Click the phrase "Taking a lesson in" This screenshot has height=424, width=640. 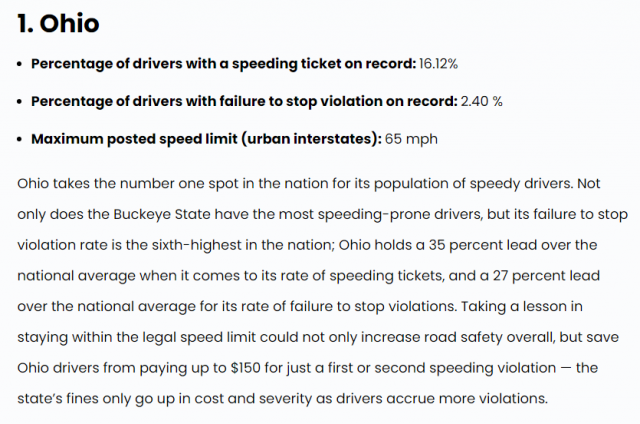click(x=522, y=307)
